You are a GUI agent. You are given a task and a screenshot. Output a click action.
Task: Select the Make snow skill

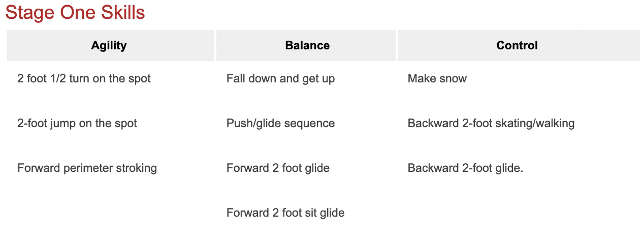pos(437,79)
